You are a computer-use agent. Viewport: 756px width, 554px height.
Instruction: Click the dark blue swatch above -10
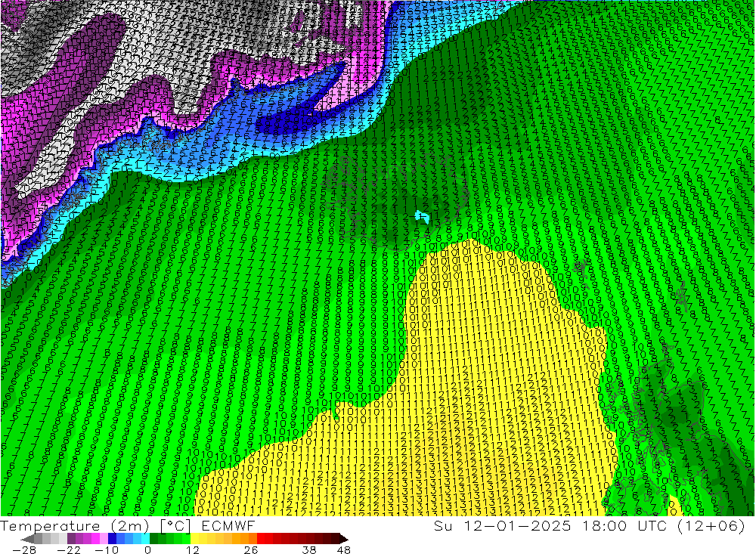(112, 539)
